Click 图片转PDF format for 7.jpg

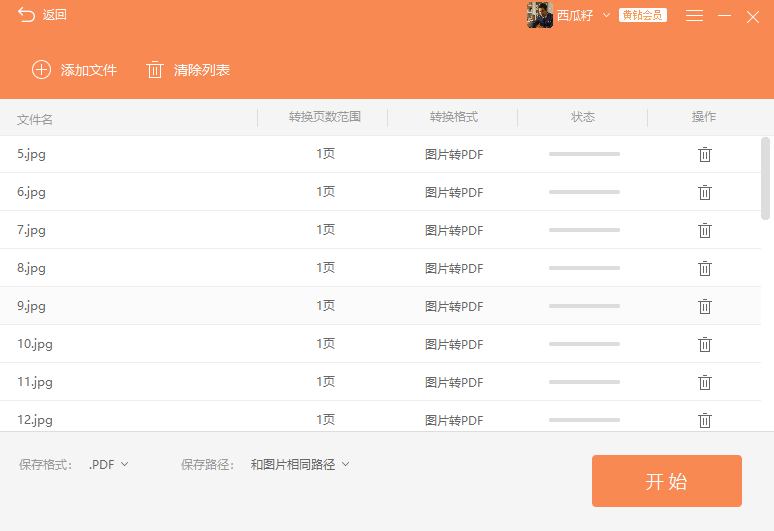[x=454, y=230]
